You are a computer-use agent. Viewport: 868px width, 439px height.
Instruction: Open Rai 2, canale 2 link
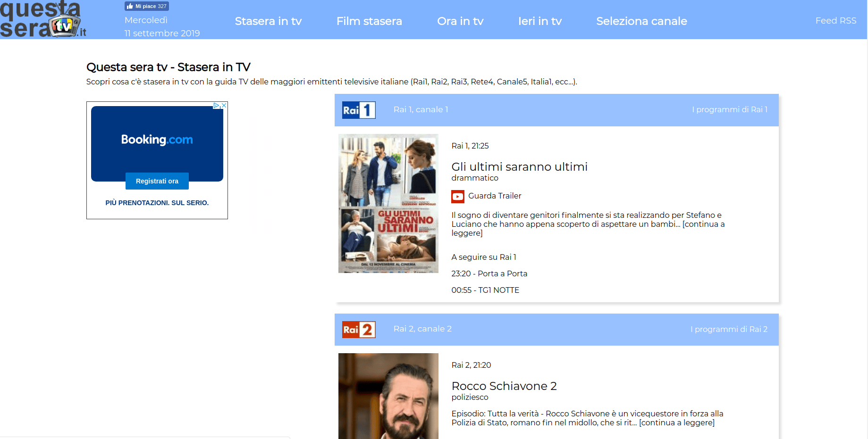tap(422, 329)
